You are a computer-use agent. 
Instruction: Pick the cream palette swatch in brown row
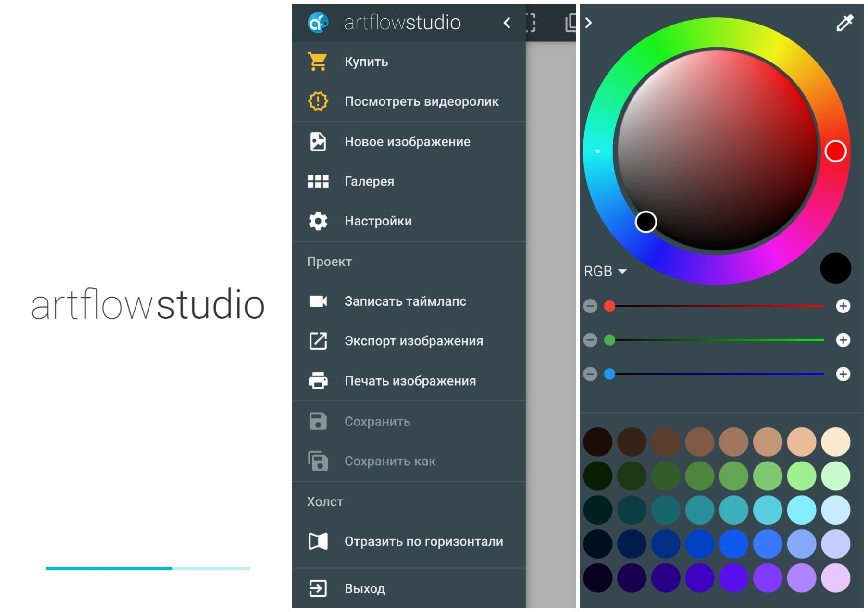tap(836, 442)
